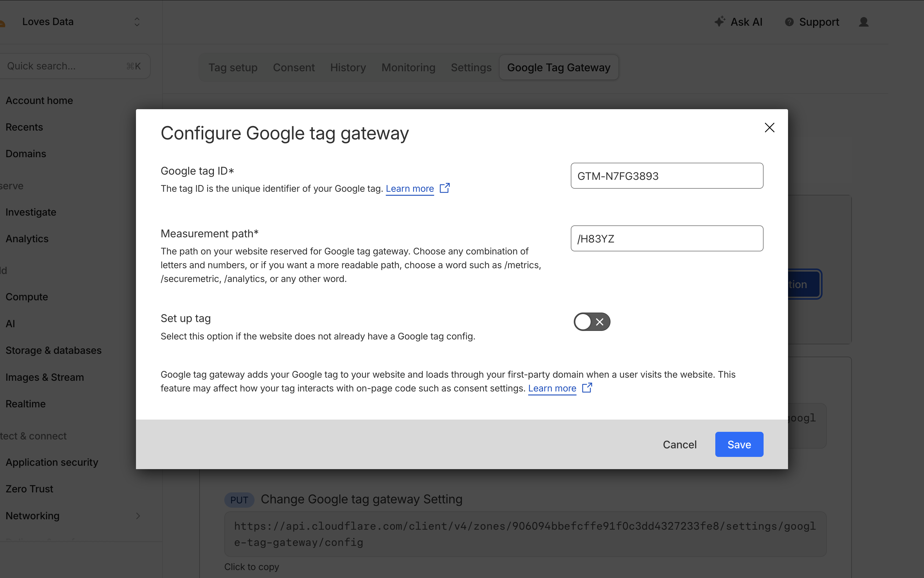Open Application security in sidebar
The height and width of the screenshot is (578, 924).
coord(52,462)
